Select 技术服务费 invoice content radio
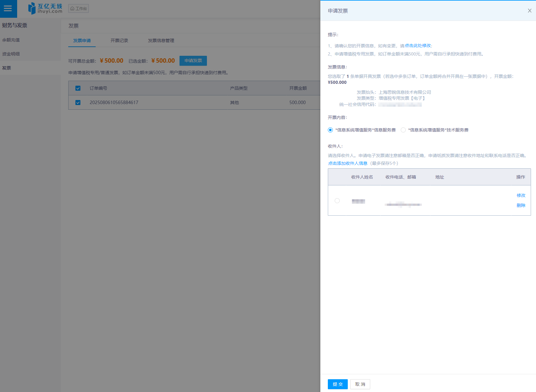Image resolution: width=536 pixels, height=392 pixels. pos(403,130)
